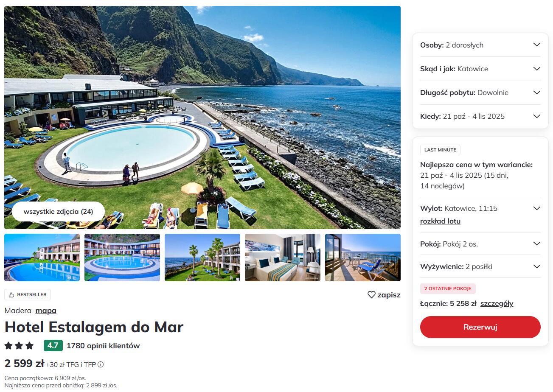Expand the Osoby 2 dorosłych dropdown
This screenshot has width=553, height=392.
480,45
